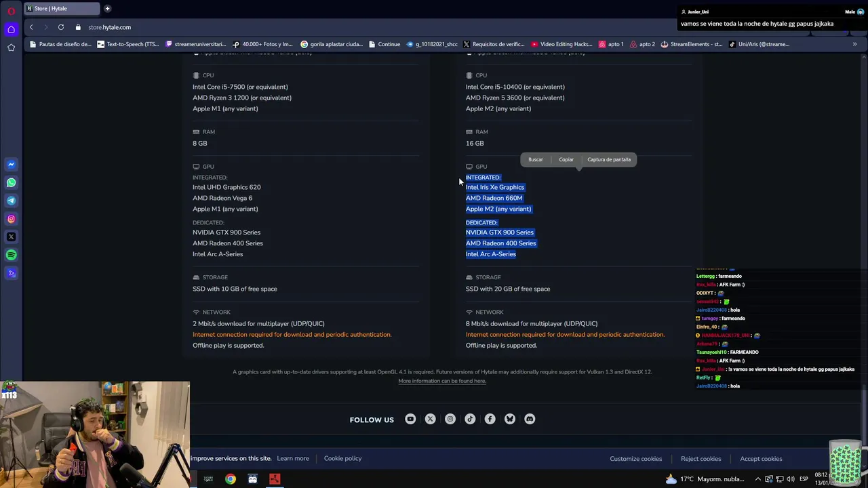The image size is (868, 488).
Task: Click Customize cookies
Action: 636,459
